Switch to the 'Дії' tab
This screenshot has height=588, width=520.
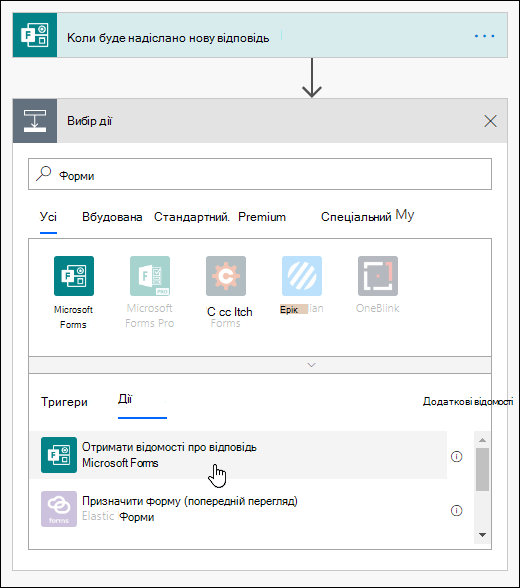(125, 399)
